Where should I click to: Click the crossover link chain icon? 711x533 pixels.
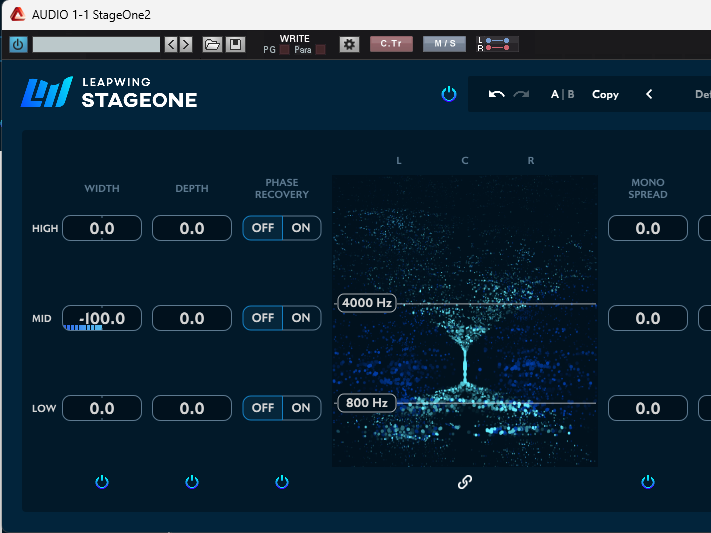click(465, 482)
